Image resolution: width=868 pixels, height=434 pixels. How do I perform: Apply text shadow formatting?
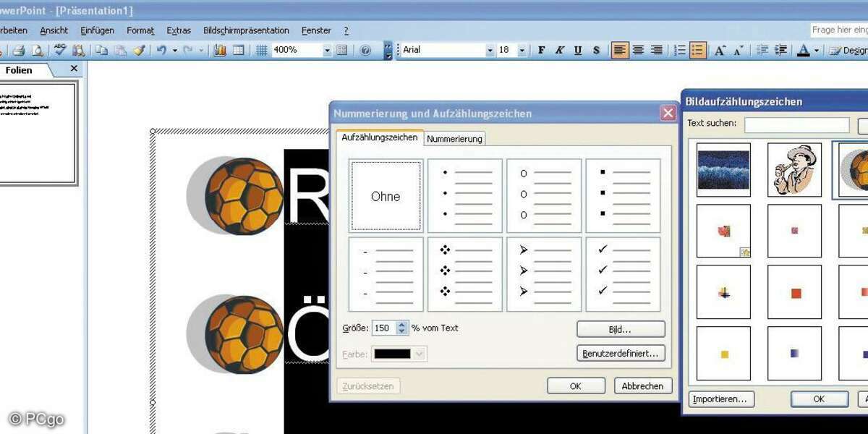pos(595,49)
